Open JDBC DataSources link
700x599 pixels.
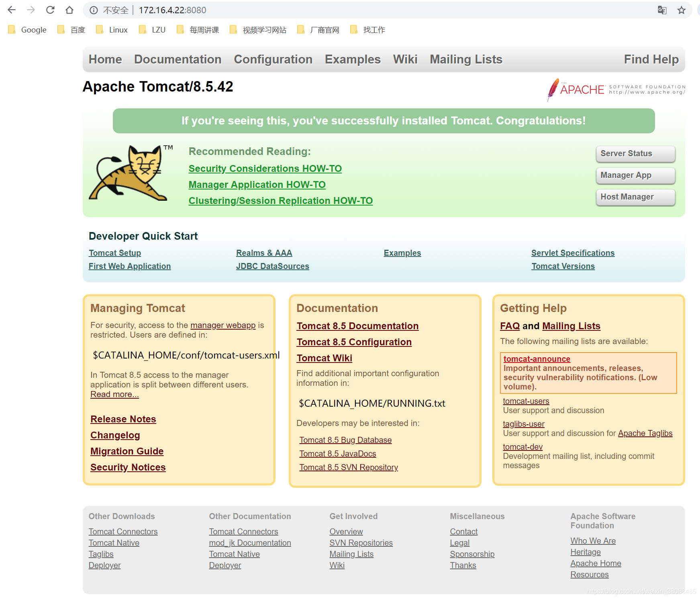point(273,266)
